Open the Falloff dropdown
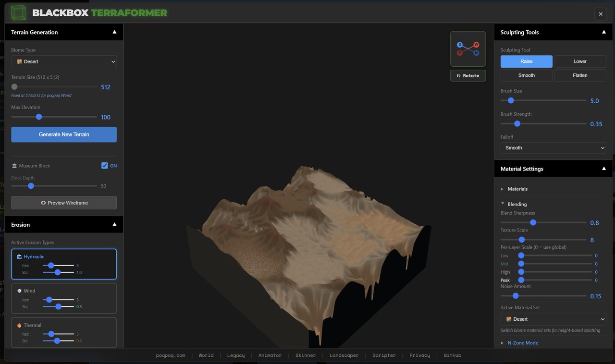Image resolution: width=615 pixels, height=364 pixels. [553, 148]
